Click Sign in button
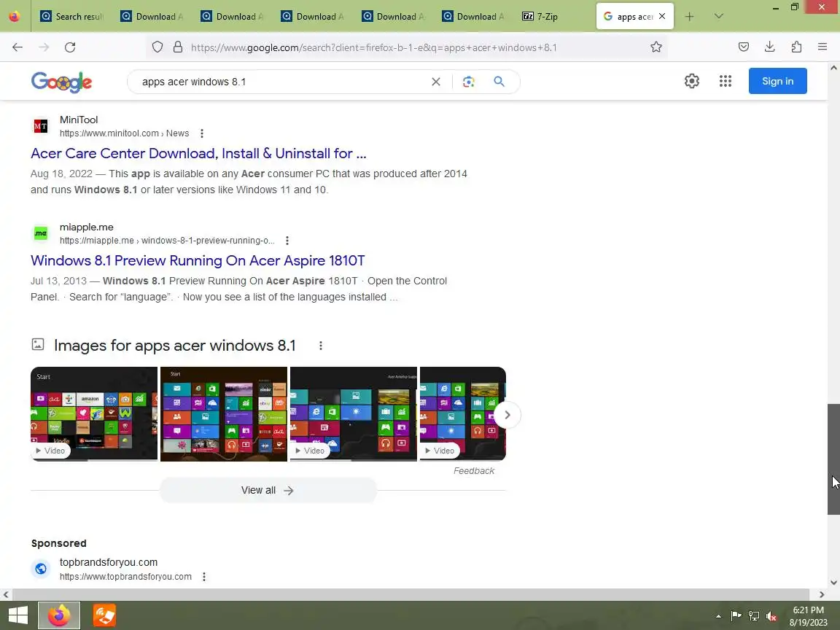 point(777,81)
